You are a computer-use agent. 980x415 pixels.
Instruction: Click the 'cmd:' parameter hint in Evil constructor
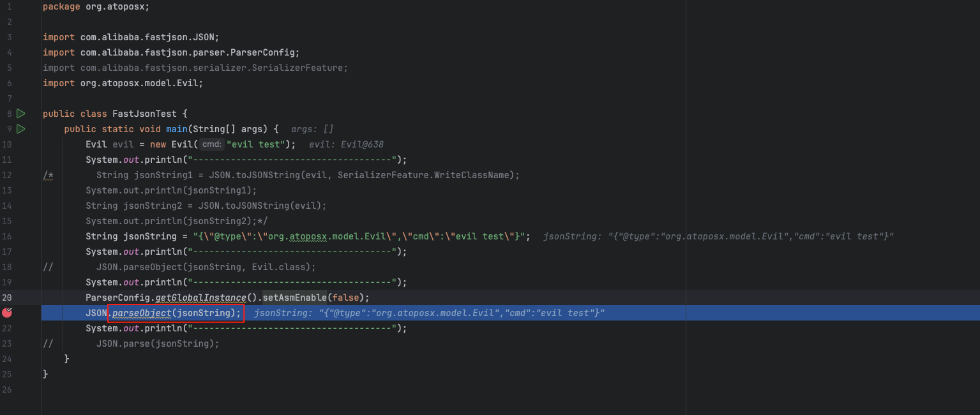[x=211, y=144]
